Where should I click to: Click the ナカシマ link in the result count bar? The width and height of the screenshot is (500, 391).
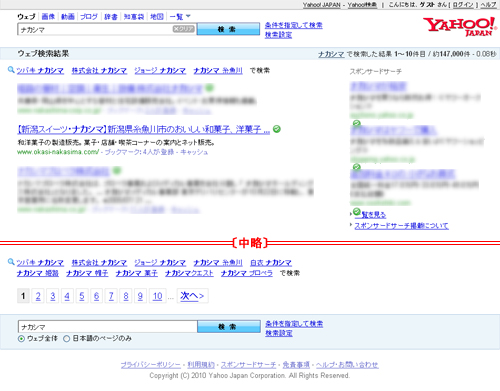tap(331, 54)
